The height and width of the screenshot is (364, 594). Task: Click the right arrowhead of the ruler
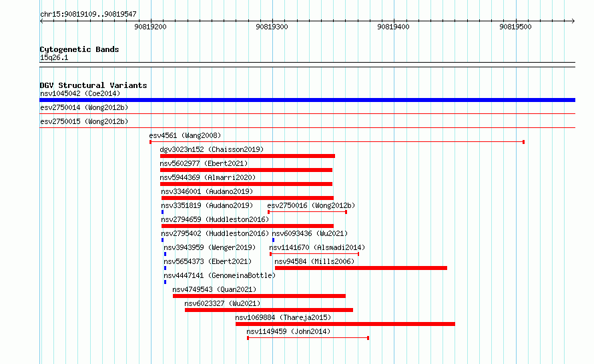click(573, 21)
